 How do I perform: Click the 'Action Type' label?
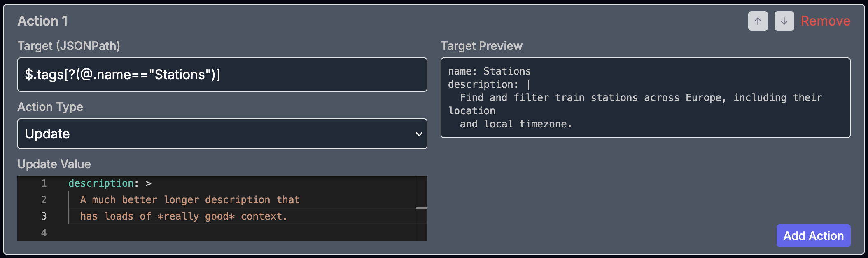(50, 107)
